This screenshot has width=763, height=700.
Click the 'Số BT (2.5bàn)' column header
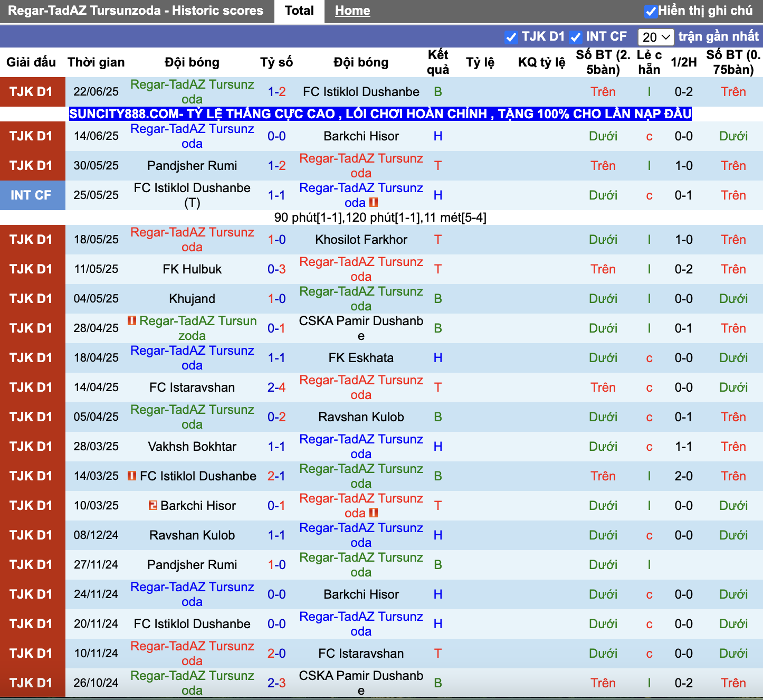point(603,62)
